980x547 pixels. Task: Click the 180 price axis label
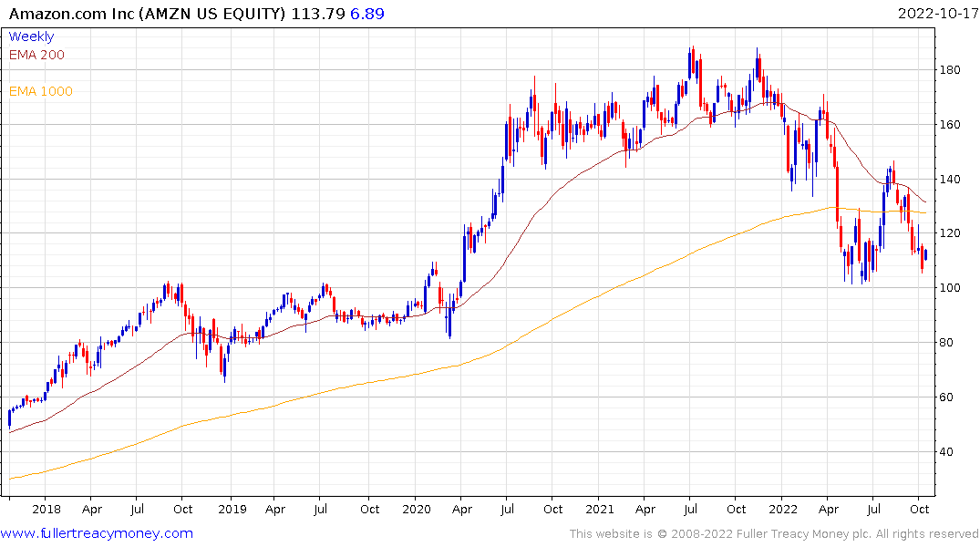950,70
